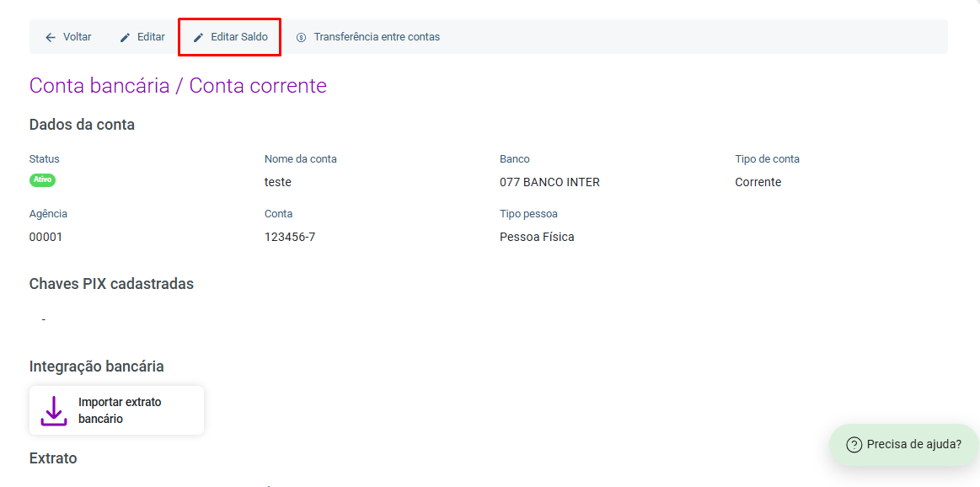Click the coin icon beside Transferência entre contas

coord(302,38)
